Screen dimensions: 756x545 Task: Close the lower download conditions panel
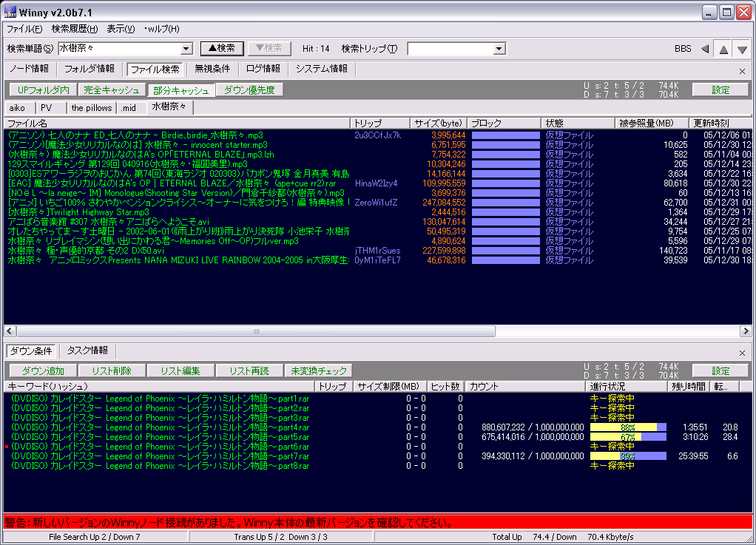point(742,353)
